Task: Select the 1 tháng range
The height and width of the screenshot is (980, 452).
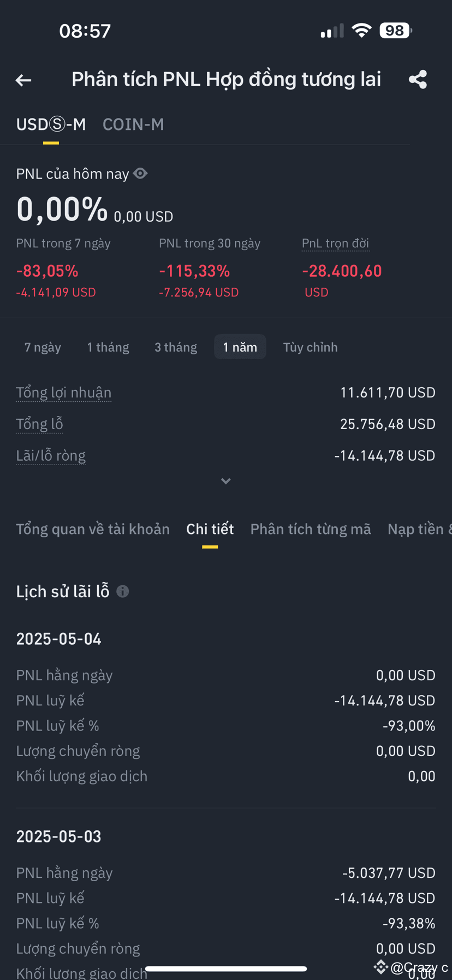Action: click(108, 347)
